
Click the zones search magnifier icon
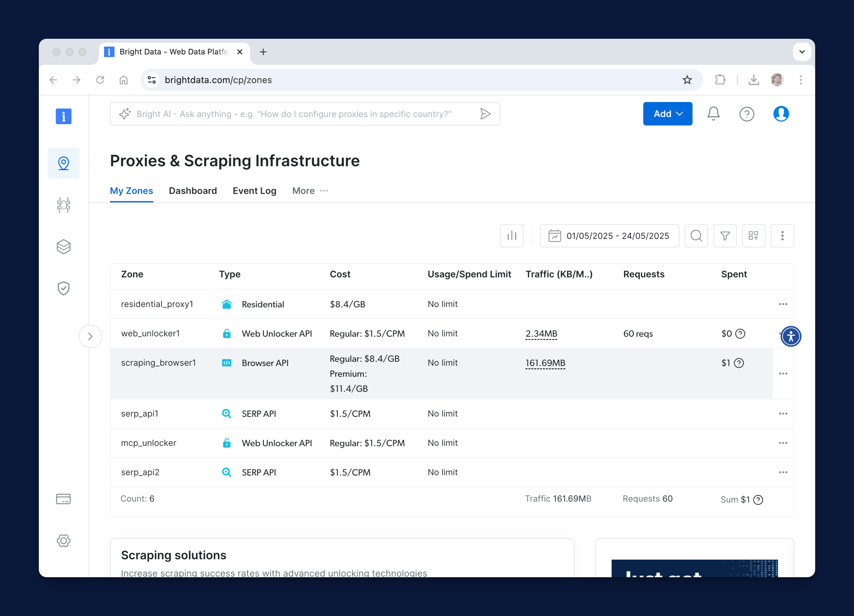(x=696, y=236)
